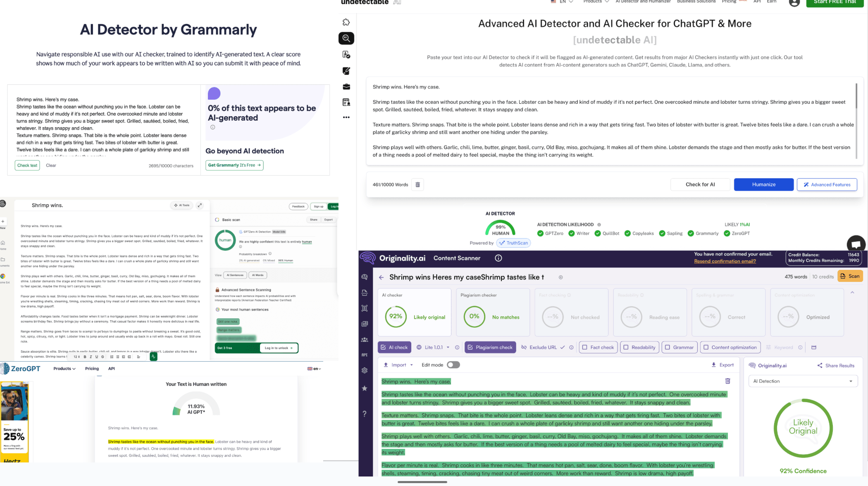Click the info icon next to Content Scanner
868x486 pixels.
pos(498,258)
